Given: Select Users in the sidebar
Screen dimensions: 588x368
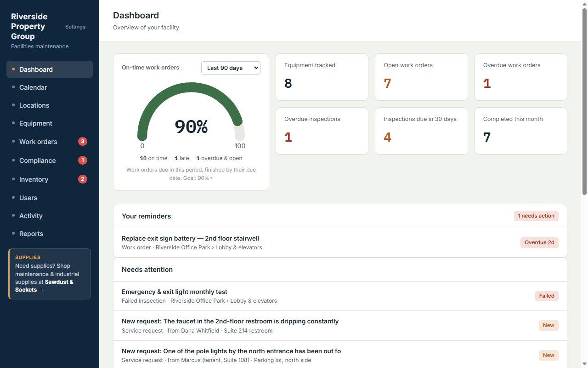Looking at the screenshot, I should (x=50, y=198).
